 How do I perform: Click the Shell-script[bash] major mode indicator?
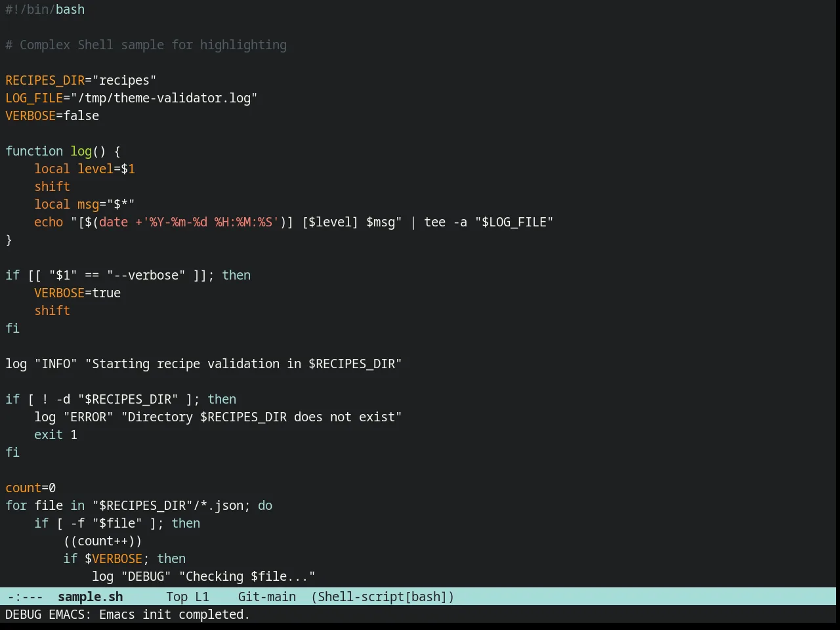point(383,597)
